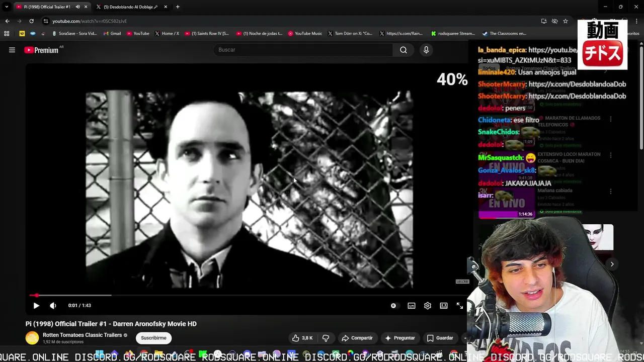This screenshot has width=644, height=362.
Task: Open the SoraSave bookmark
Action: 74,34
